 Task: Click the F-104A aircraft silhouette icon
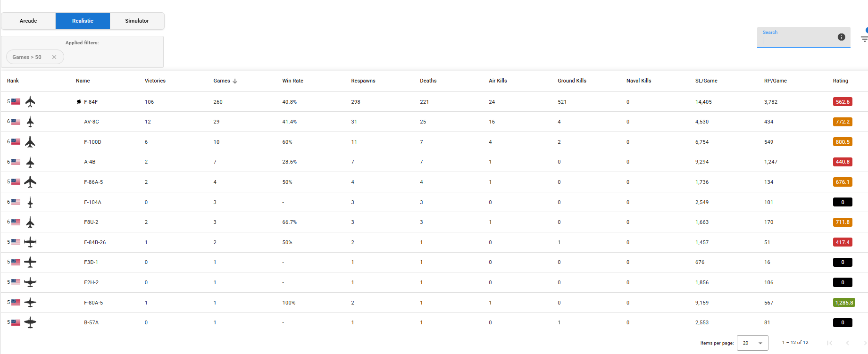[x=30, y=202]
